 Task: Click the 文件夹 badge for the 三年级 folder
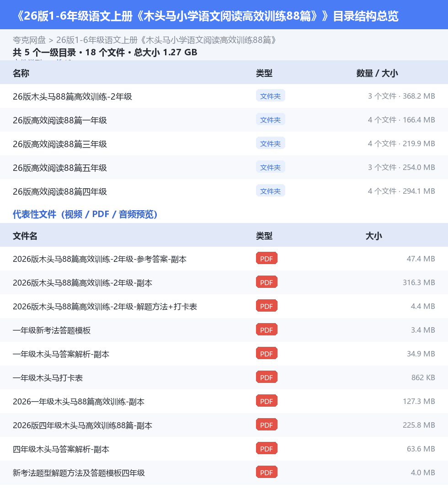click(270, 143)
